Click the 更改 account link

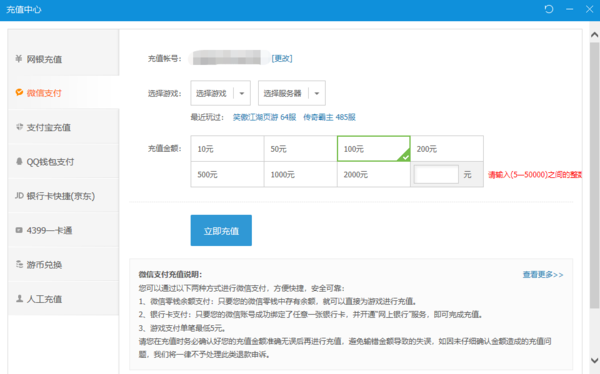pos(282,58)
